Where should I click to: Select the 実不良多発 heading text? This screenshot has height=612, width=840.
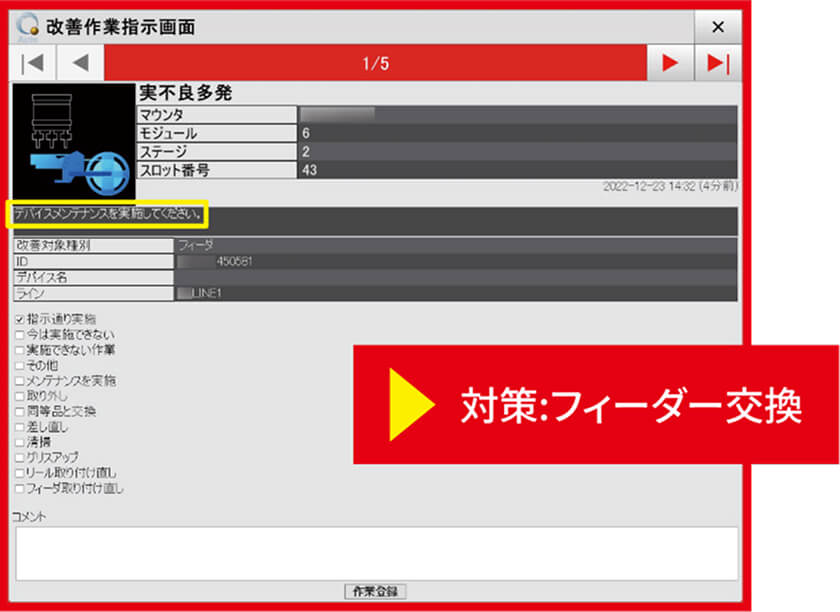coord(185,93)
